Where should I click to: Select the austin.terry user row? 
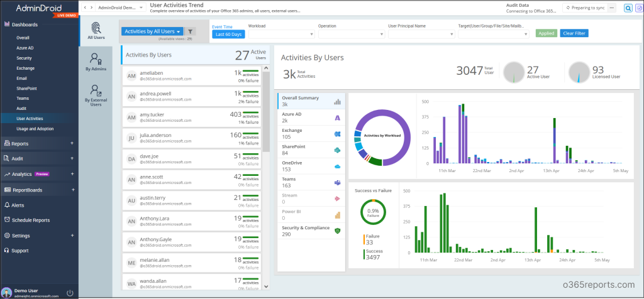coord(192,200)
